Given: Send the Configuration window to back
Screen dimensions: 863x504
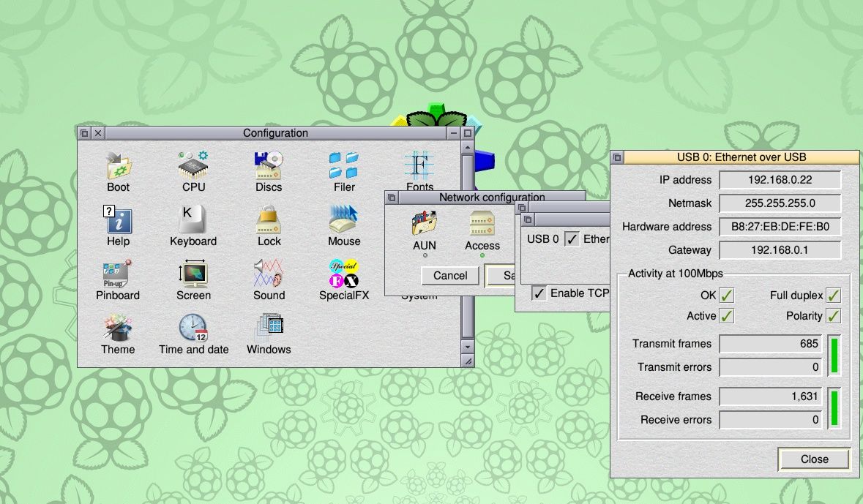Looking at the screenshot, I should (83, 133).
